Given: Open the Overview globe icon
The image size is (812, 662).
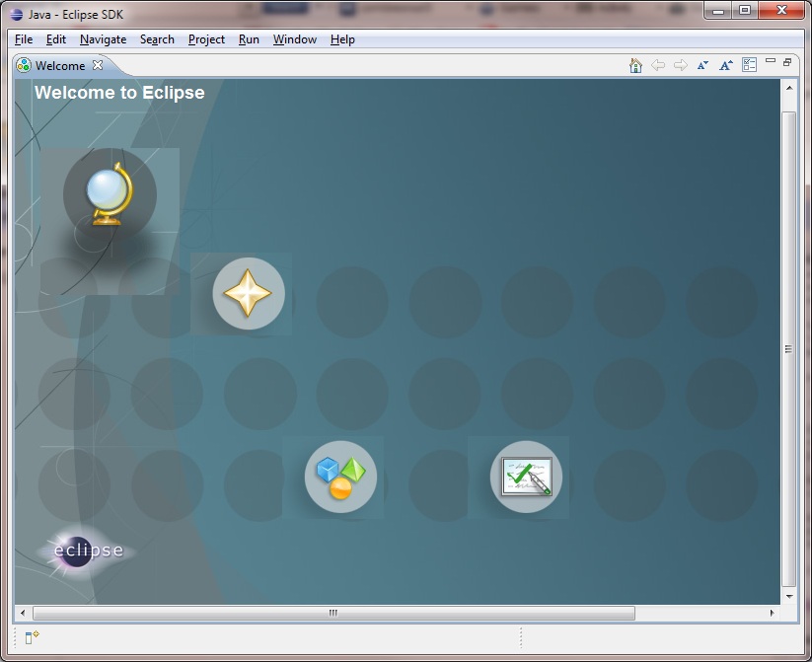Looking at the screenshot, I should click(x=110, y=194).
